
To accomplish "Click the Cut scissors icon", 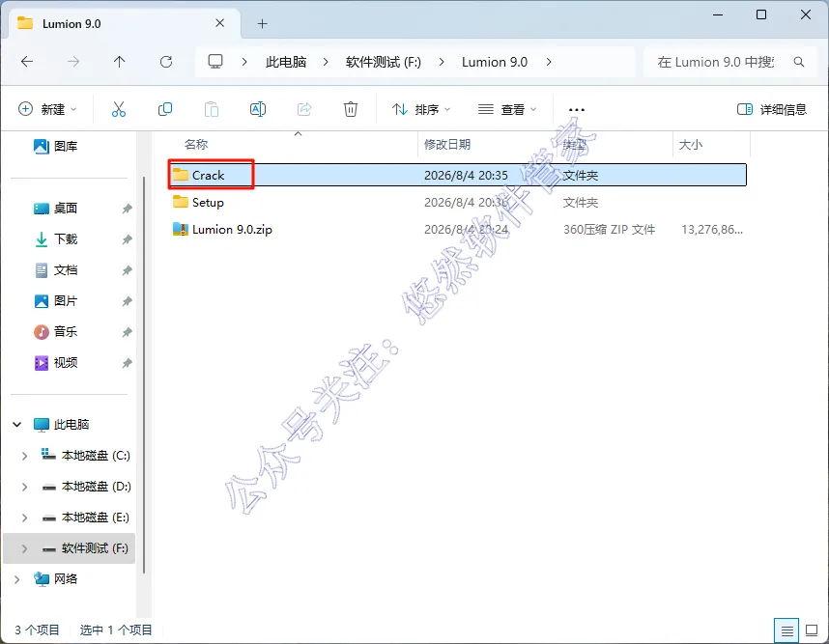I will click(x=119, y=109).
